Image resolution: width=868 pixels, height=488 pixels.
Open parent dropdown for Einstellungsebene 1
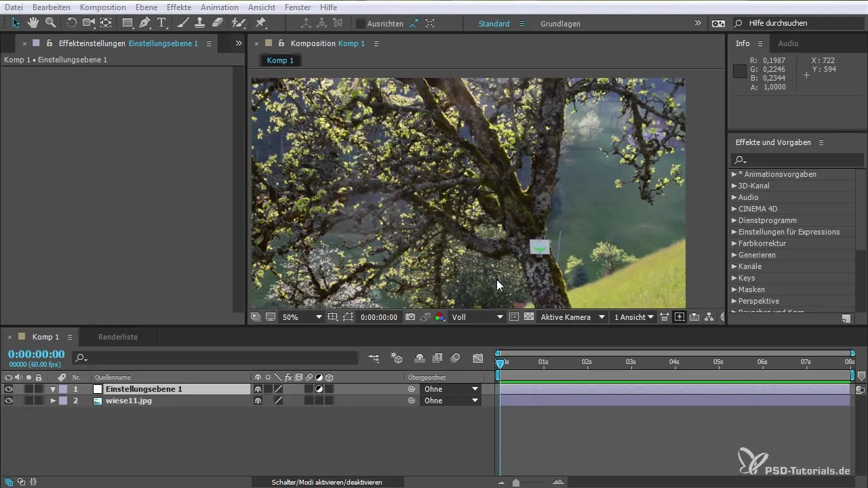[x=451, y=389]
